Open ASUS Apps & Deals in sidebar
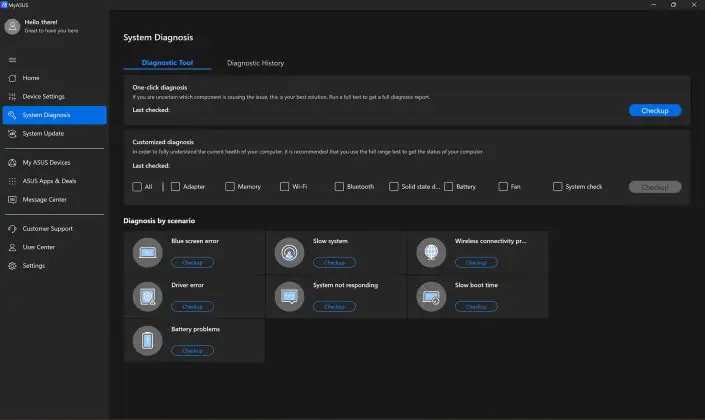Screen dimensions: 705x420 54,181
